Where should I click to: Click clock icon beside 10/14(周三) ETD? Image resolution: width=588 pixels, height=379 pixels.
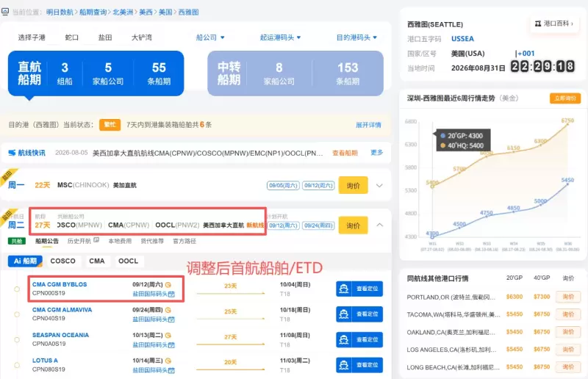click(x=168, y=361)
